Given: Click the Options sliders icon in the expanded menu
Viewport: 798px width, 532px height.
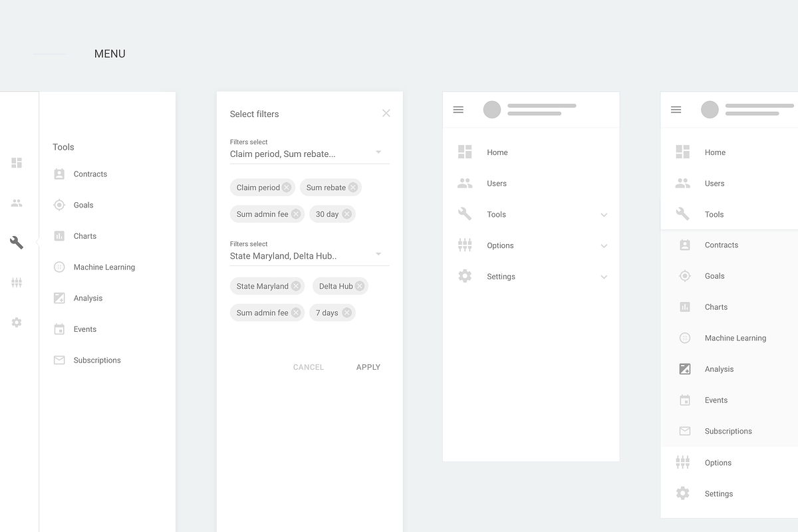Looking at the screenshot, I should coord(682,462).
